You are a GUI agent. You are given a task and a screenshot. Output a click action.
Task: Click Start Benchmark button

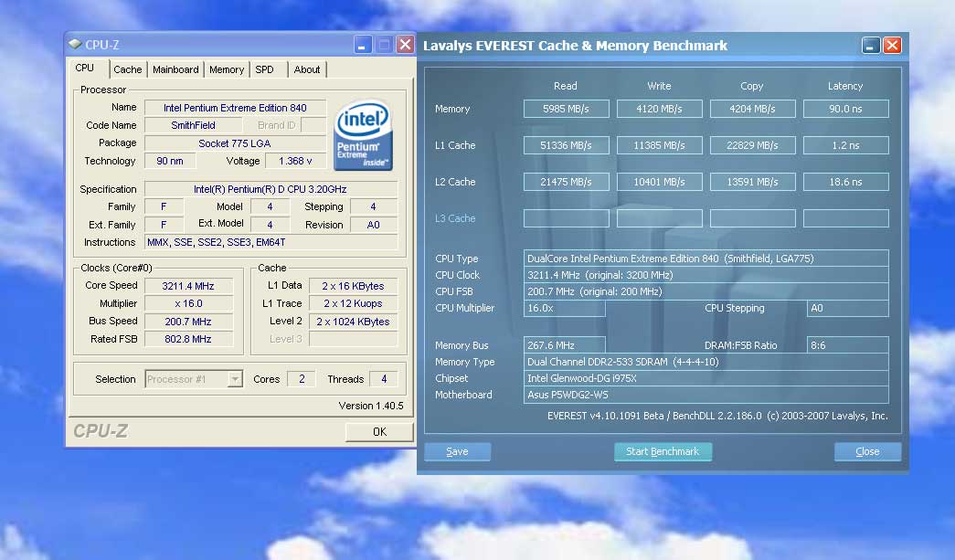[663, 451]
